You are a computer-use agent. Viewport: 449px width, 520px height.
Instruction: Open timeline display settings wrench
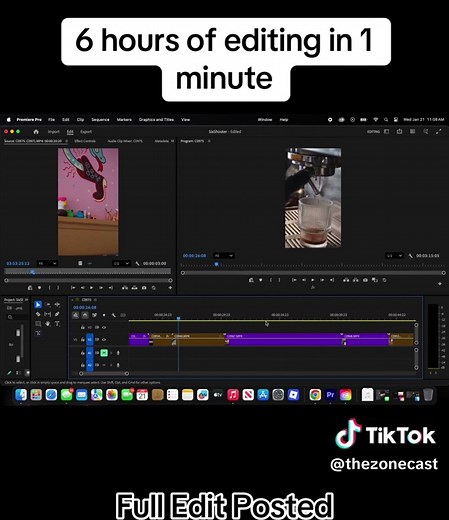(114, 315)
